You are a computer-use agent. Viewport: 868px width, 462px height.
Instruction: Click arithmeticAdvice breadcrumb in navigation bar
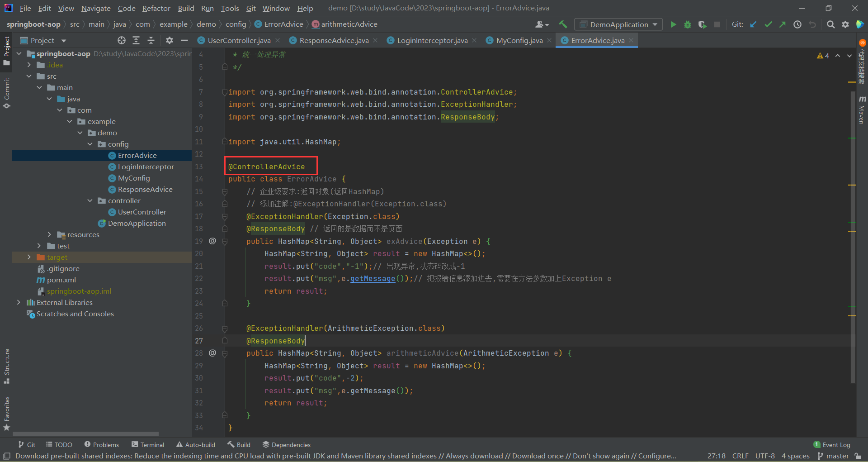point(344,24)
